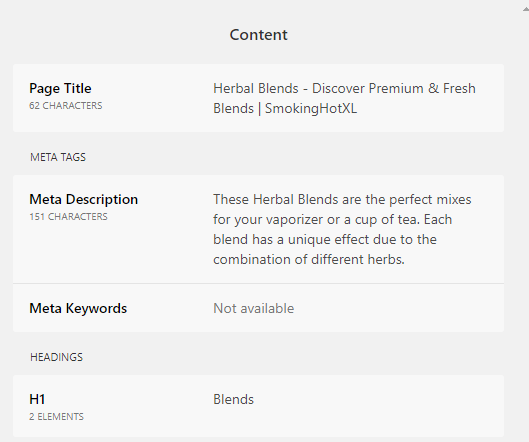
Task: Select the Page Title label
Action: (x=60, y=88)
